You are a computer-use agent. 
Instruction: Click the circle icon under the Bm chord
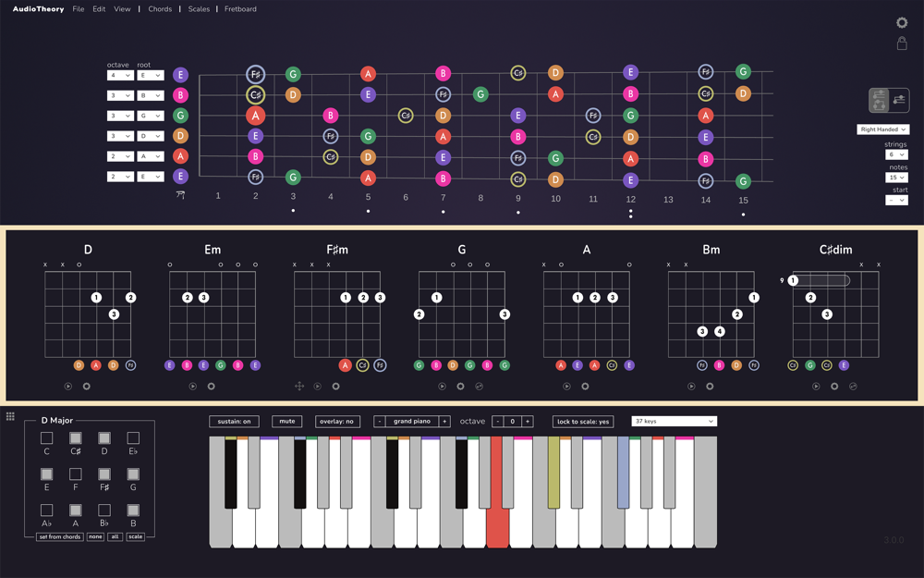[x=710, y=387]
